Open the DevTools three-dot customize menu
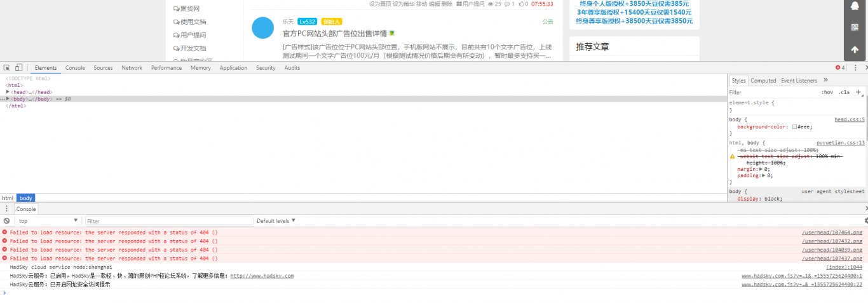Image resolution: width=868 pixels, height=303 pixels. (x=855, y=68)
